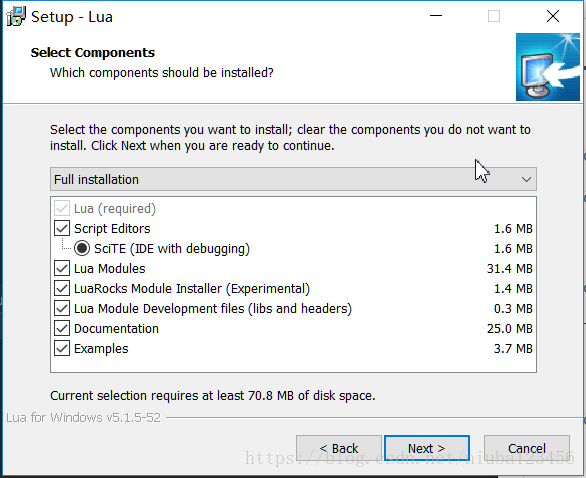Select the SciTE (IDE with debugging) radio button

click(82, 248)
